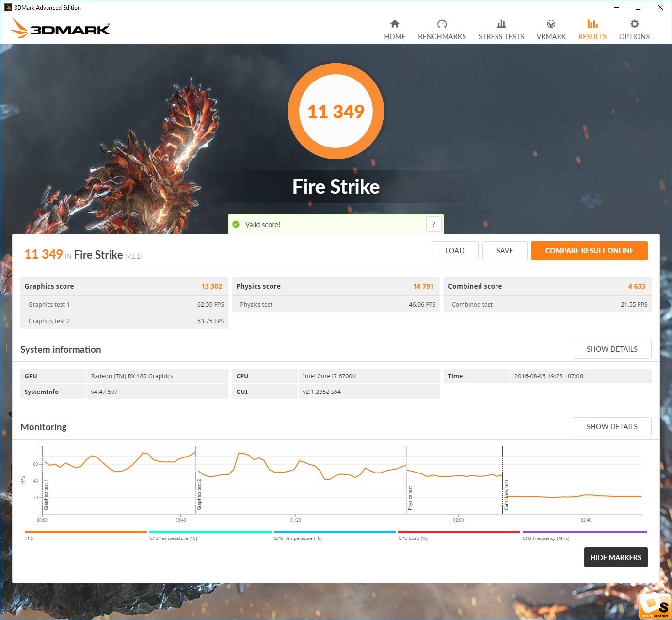Click the Graphics test 1 chart marker

pyautogui.click(x=46, y=496)
